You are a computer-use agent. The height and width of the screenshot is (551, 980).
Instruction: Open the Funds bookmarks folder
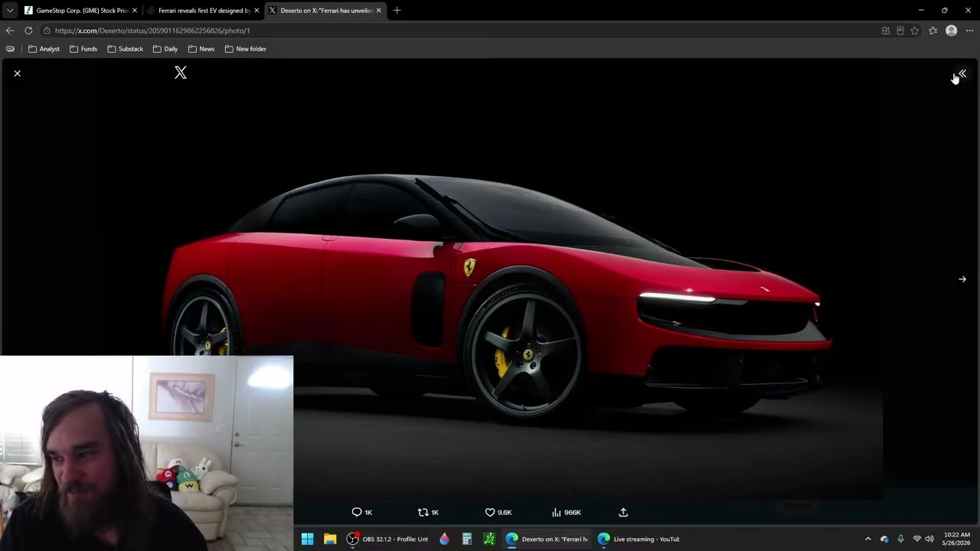pos(83,49)
